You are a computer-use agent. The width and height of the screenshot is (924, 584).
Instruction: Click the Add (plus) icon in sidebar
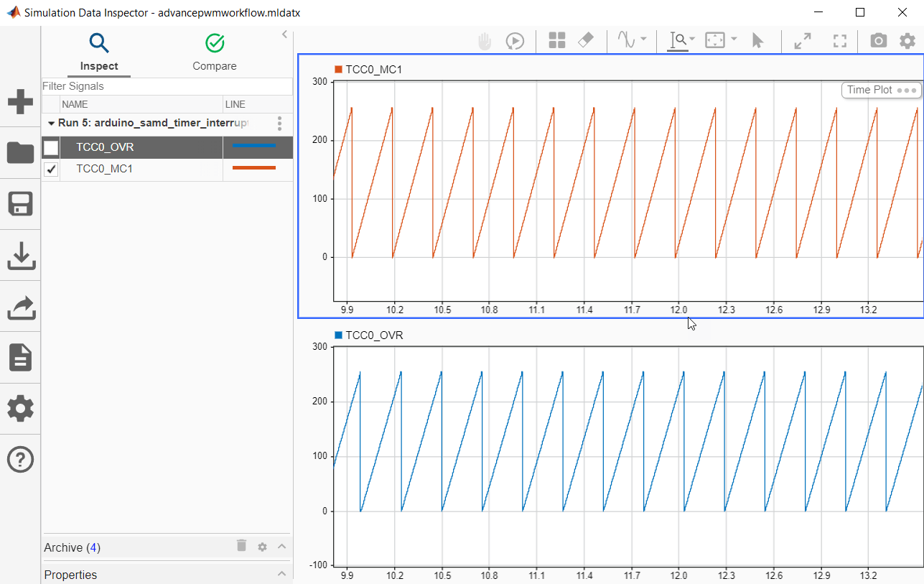[20, 102]
